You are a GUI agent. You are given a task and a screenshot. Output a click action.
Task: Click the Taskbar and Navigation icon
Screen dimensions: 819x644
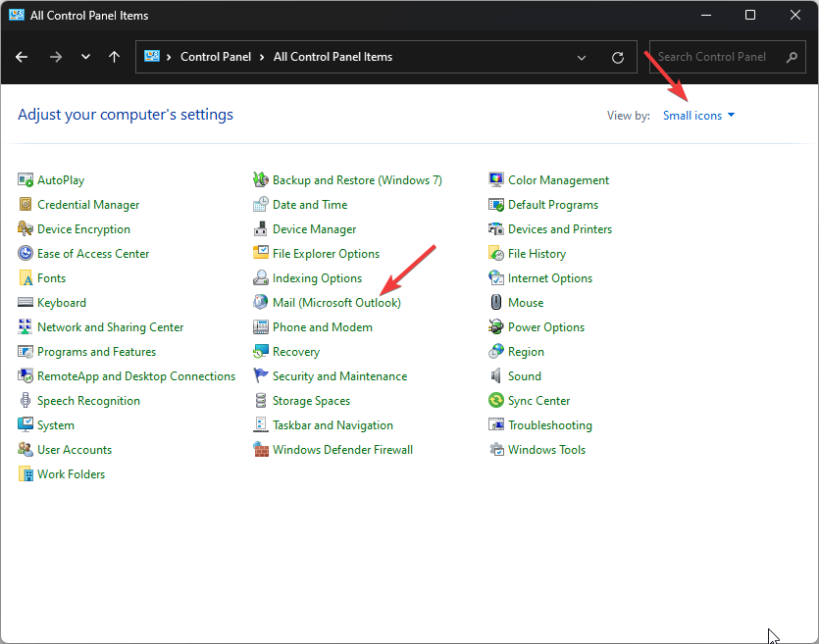tap(261, 425)
